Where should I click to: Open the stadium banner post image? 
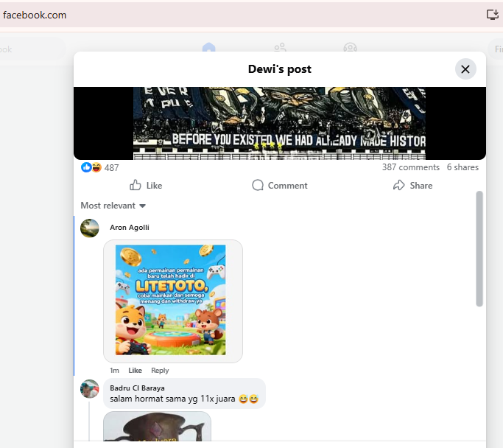click(279, 123)
